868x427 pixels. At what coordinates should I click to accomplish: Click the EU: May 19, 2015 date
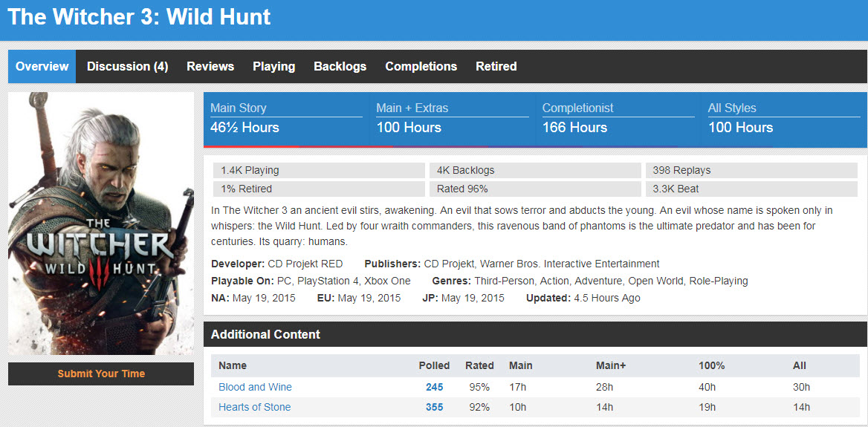(x=359, y=298)
